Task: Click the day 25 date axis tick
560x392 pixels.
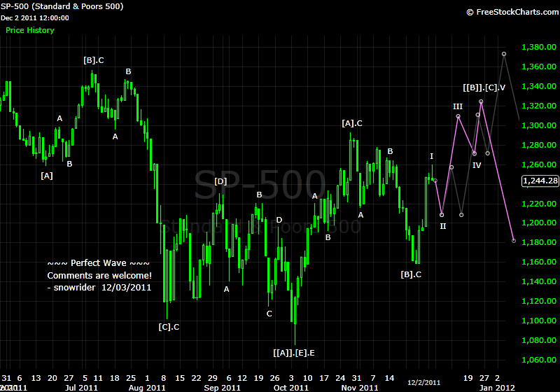Action: click(x=131, y=378)
